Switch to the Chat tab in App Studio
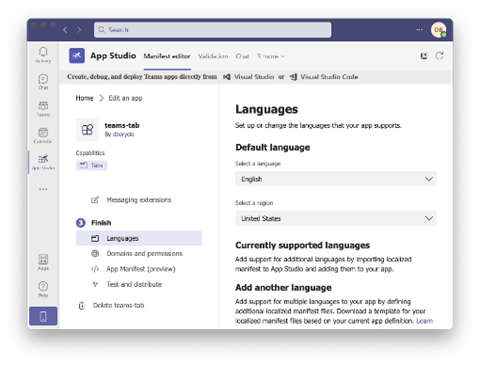480x365 pixels. click(x=242, y=56)
